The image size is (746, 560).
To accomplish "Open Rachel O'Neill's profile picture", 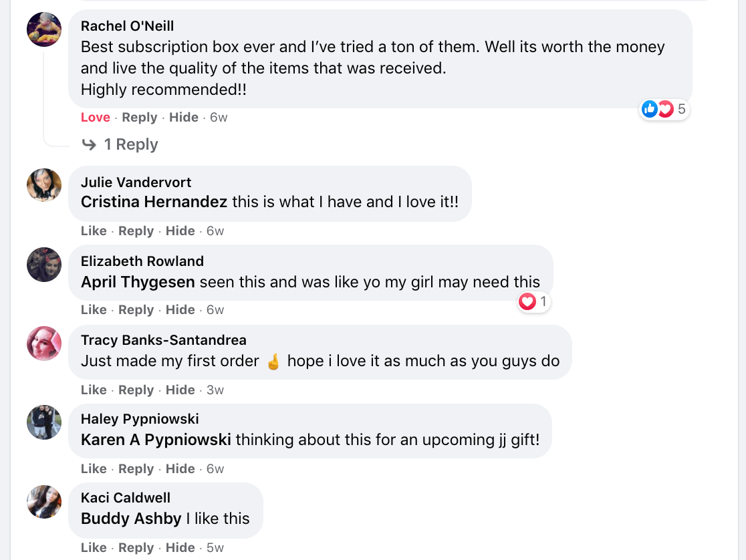I will click(x=44, y=29).
